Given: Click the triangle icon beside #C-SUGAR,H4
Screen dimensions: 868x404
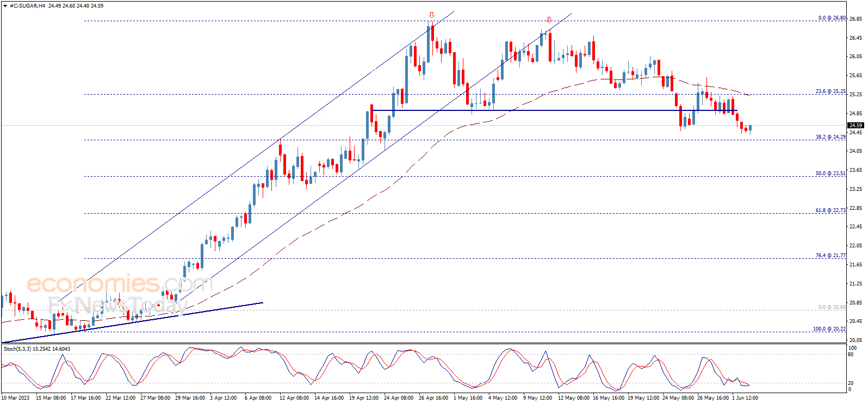Looking at the screenshot, I should point(5,5).
